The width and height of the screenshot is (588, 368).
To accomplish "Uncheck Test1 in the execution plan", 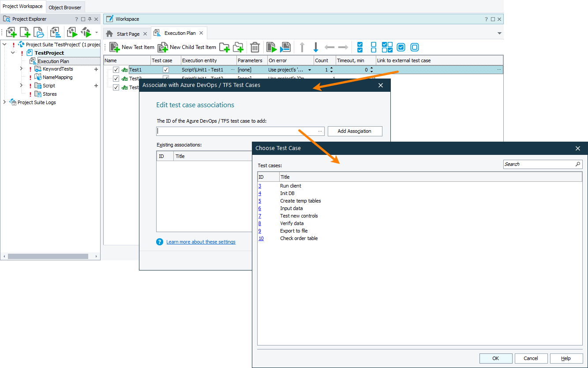I will [115, 69].
